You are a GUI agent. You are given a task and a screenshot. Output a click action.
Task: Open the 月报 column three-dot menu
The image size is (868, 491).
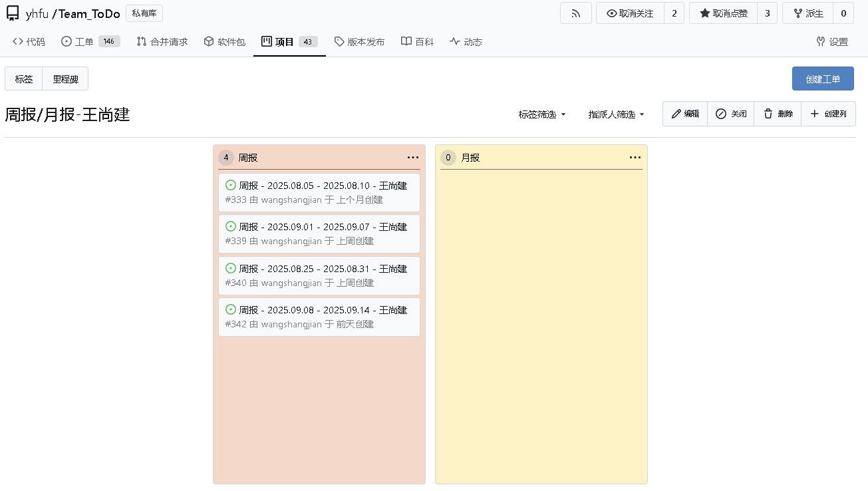click(635, 158)
